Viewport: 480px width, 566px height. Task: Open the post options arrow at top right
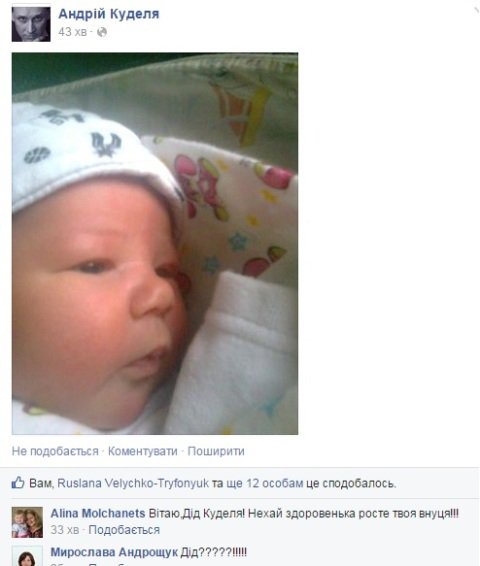(476, 10)
